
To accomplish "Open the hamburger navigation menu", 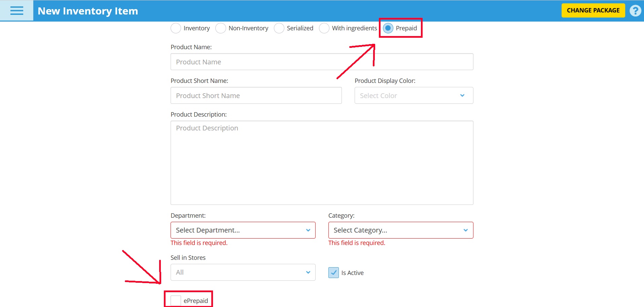I will click(16, 10).
